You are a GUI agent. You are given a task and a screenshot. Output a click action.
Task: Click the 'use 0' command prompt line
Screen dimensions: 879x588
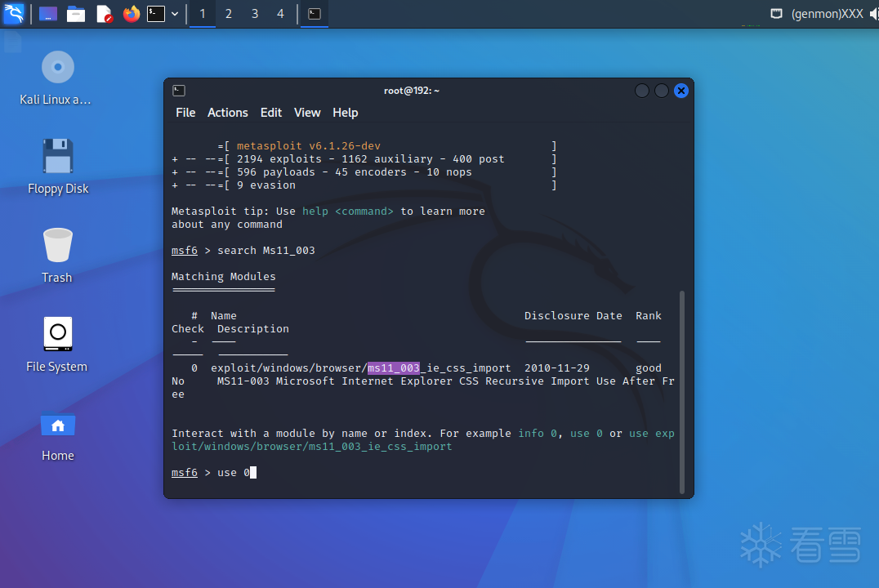214,473
